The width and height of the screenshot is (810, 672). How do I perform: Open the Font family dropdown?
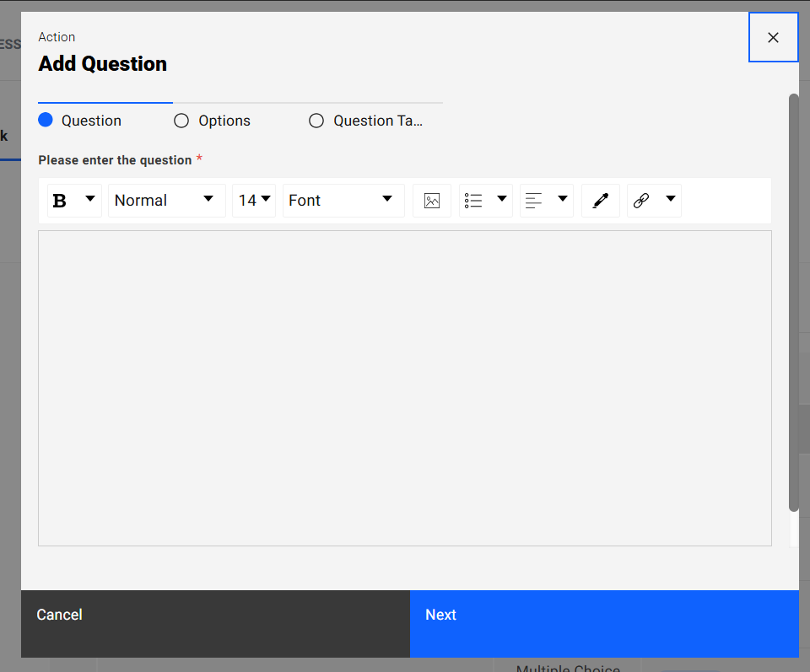(x=343, y=201)
